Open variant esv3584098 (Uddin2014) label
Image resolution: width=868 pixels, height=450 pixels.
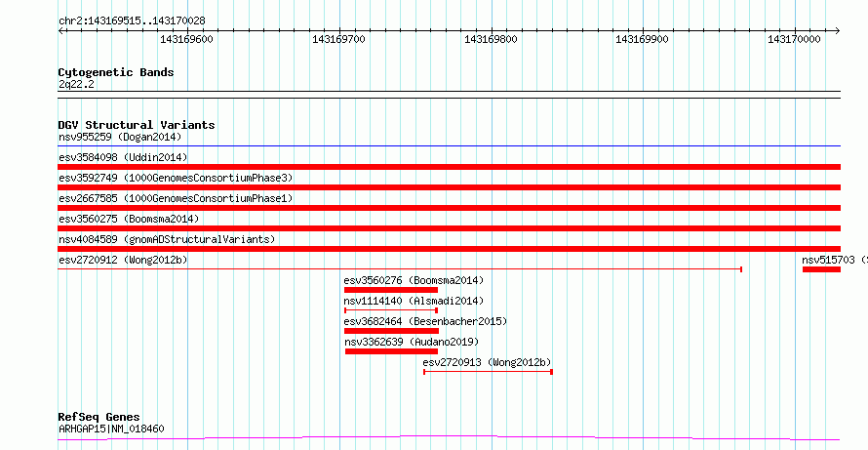(123, 157)
